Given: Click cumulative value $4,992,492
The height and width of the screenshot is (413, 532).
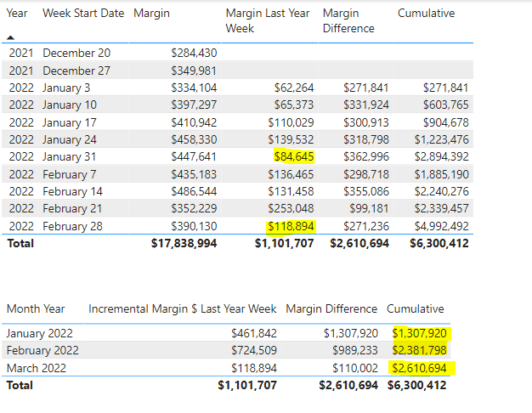Looking at the screenshot, I should pyautogui.click(x=441, y=226).
